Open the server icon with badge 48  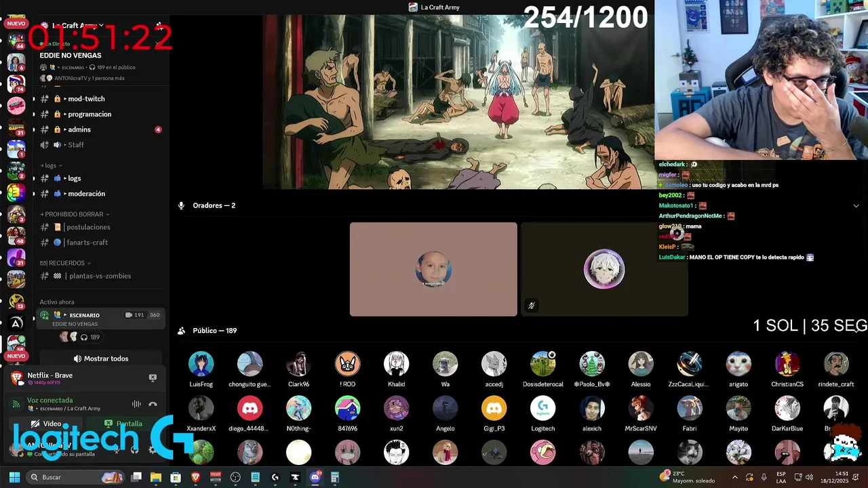(x=16, y=235)
